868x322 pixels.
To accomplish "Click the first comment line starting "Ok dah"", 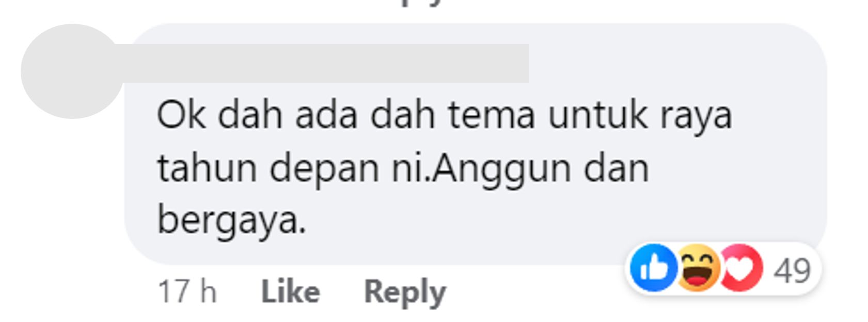I will point(444,116).
